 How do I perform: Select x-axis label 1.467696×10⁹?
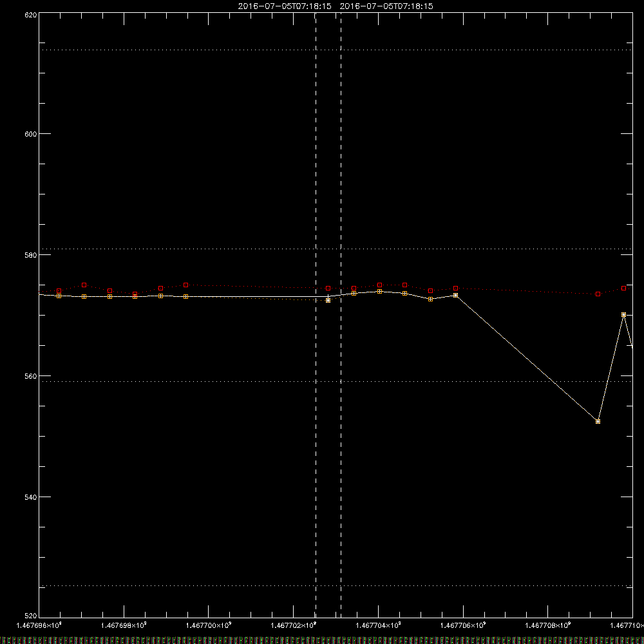pos(39,625)
